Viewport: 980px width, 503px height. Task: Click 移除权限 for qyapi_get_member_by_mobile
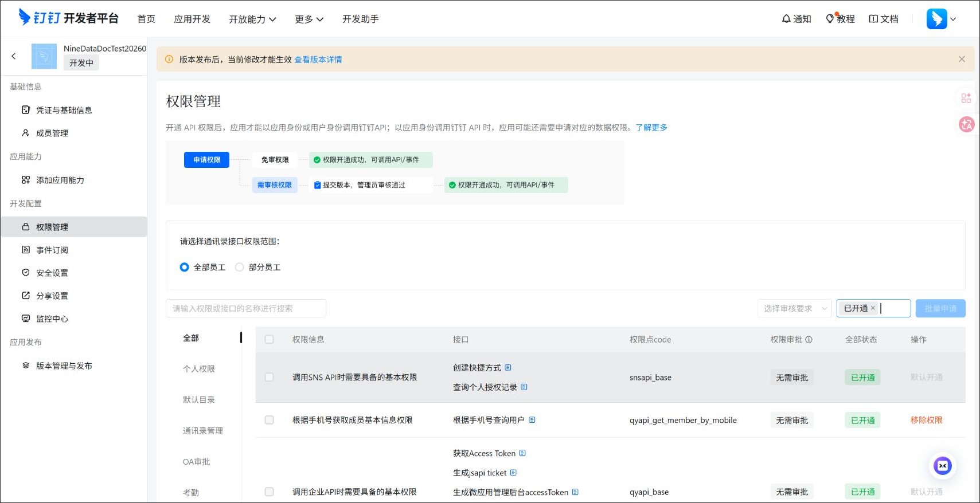point(927,420)
